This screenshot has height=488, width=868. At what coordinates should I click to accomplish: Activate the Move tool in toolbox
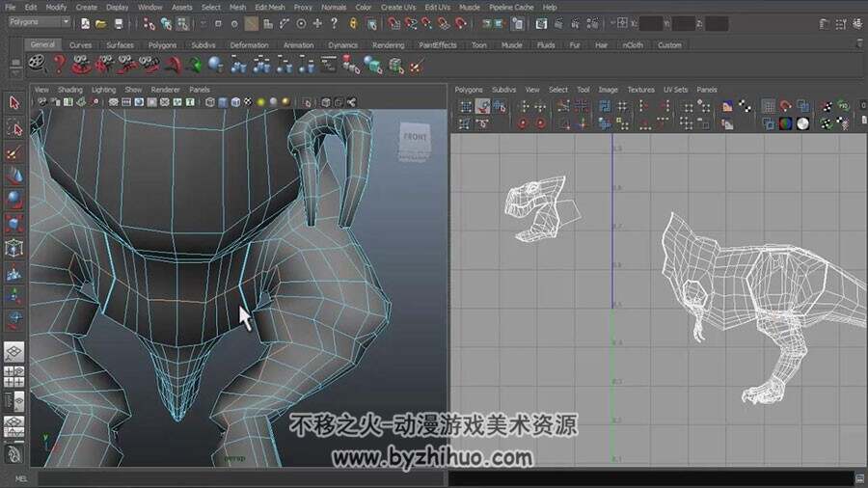coord(14,176)
